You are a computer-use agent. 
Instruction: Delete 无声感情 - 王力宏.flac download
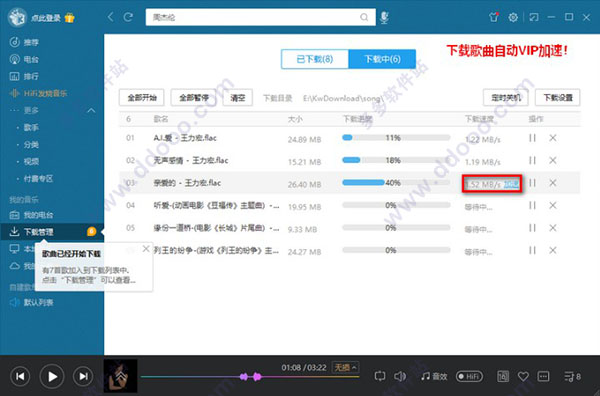[x=553, y=160]
